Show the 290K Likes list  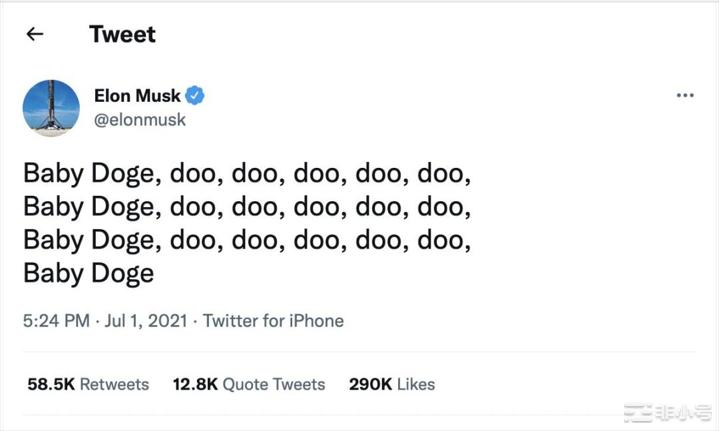click(392, 384)
